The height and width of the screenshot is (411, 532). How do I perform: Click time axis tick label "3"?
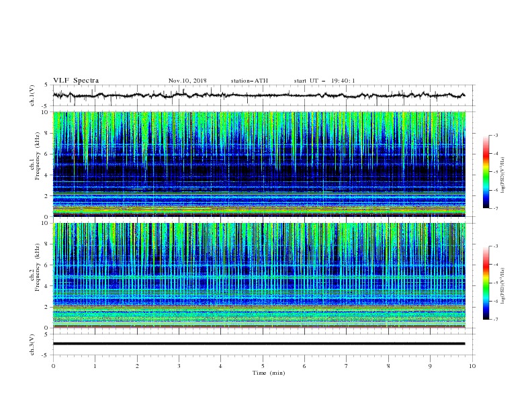tap(179, 366)
